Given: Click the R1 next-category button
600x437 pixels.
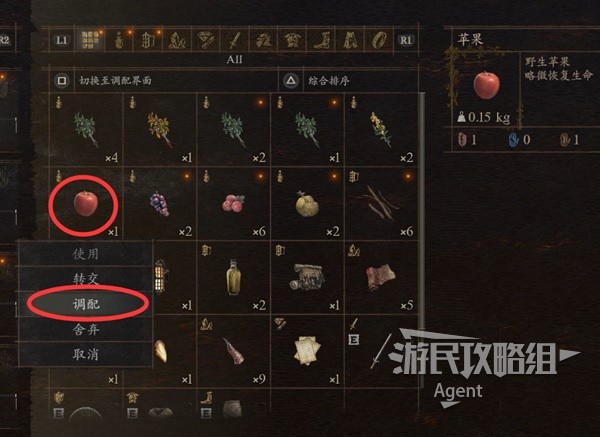Looking at the screenshot, I should (x=405, y=40).
